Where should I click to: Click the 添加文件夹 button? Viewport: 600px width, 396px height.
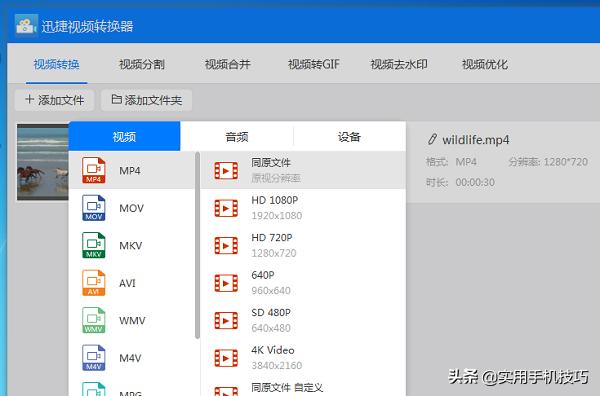coord(147,100)
